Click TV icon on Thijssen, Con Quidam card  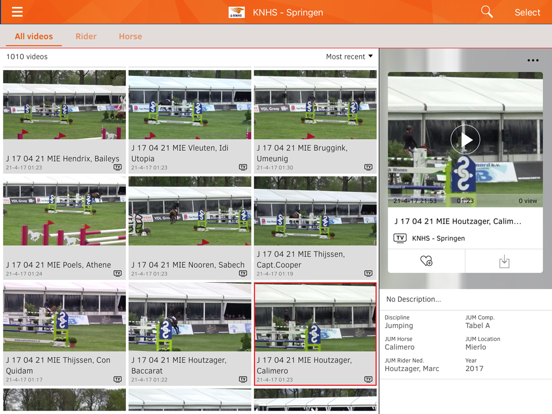pyautogui.click(x=118, y=380)
